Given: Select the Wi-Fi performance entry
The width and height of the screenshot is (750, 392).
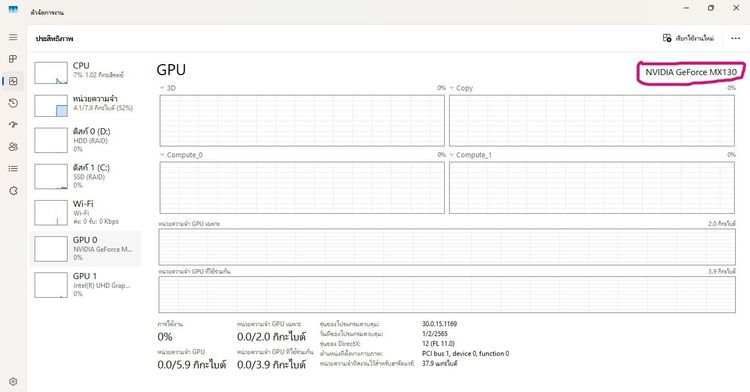Looking at the screenshot, I should pyautogui.click(x=85, y=212).
